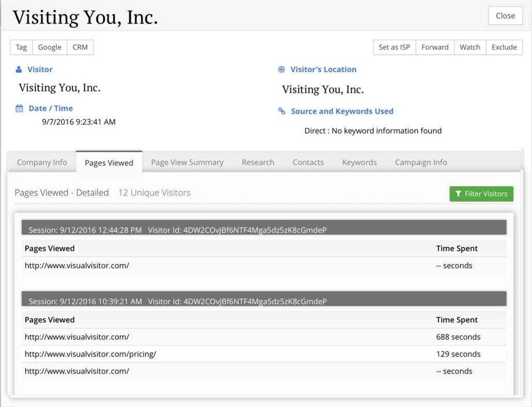Click the calendar icon next to Date/Time
The width and height of the screenshot is (532, 407).
(x=19, y=108)
